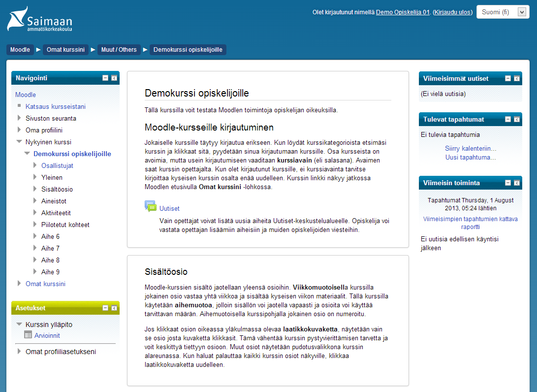The height and width of the screenshot is (392, 537).
Task: Hide the Navigointi block with minus icon
Action: point(105,78)
